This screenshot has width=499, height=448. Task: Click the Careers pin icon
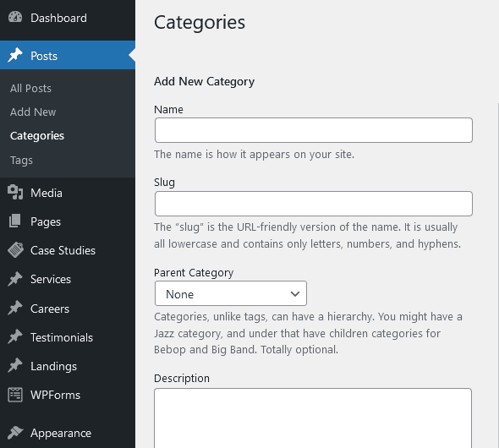pos(15,308)
